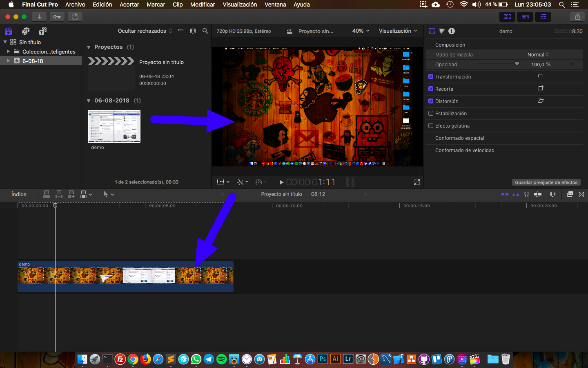This screenshot has height=368, width=588.
Task: Click the share export icon
Action: pyautogui.click(x=577, y=17)
